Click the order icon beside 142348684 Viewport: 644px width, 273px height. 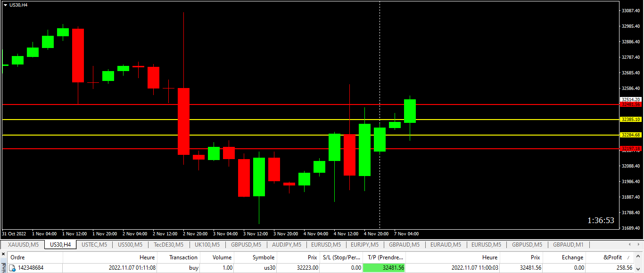tap(13, 268)
